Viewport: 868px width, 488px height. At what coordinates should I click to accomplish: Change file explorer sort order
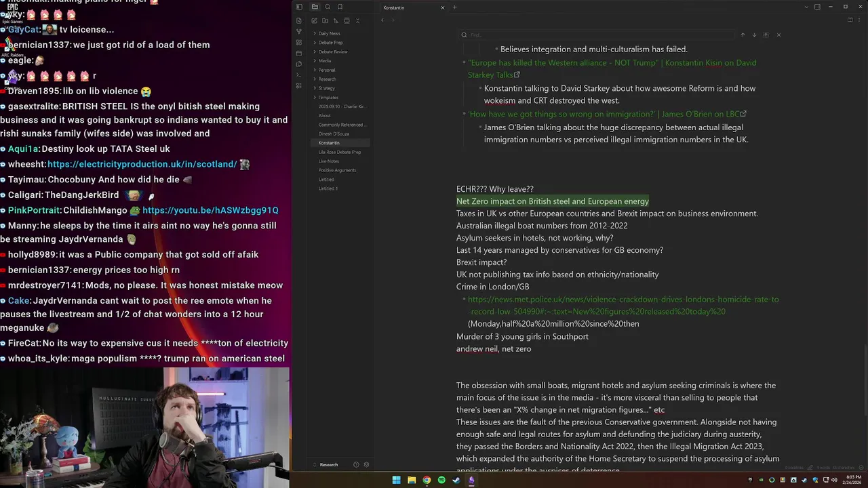coord(336,21)
